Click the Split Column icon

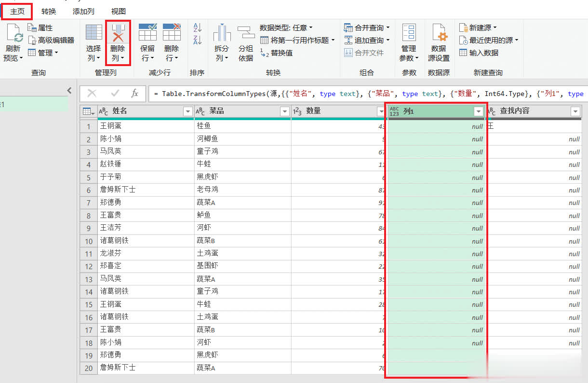click(x=222, y=33)
